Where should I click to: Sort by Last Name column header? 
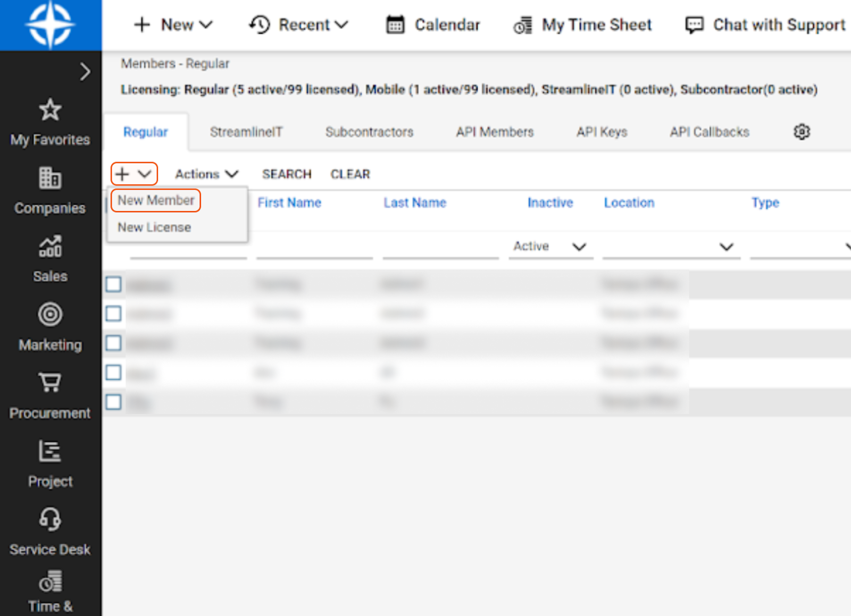pyautogui.click(x=415, y=202)
